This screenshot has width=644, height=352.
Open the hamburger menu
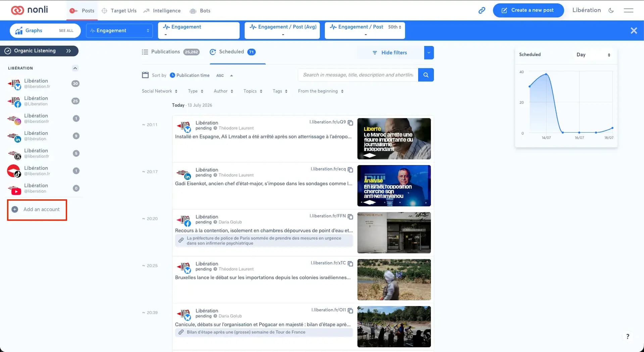coord(628,10)
